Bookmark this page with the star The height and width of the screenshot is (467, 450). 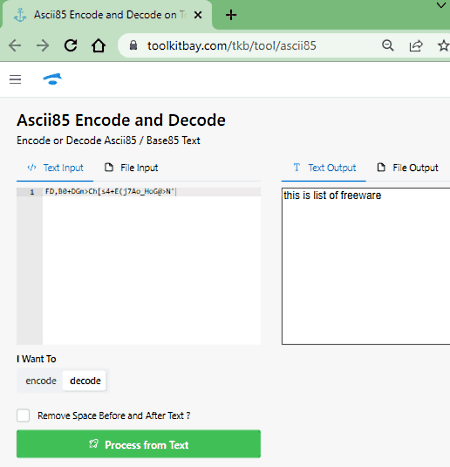point(443,45)
